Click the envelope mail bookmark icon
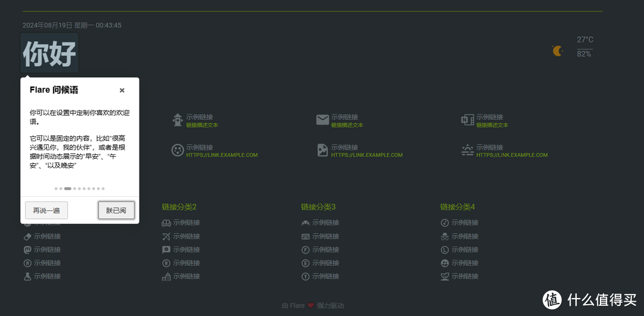Image resolution: width=644 pixels, height=316 pixels. [x=323, y=120]
